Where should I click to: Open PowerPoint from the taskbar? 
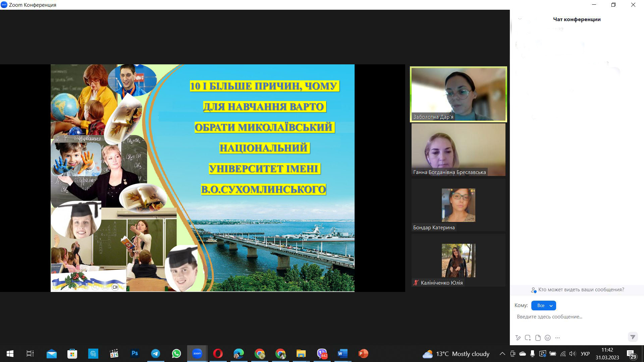click(363, 354)
